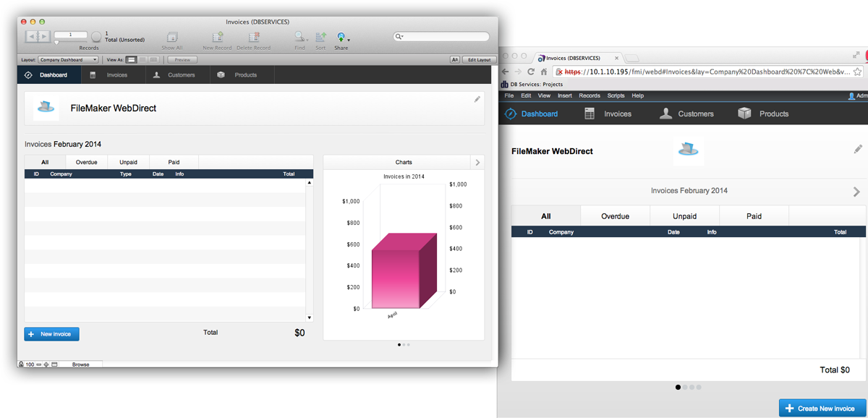This screenshot has height=418, width=868.
Task: Click the New Invoice button
Action: [51, 333]
